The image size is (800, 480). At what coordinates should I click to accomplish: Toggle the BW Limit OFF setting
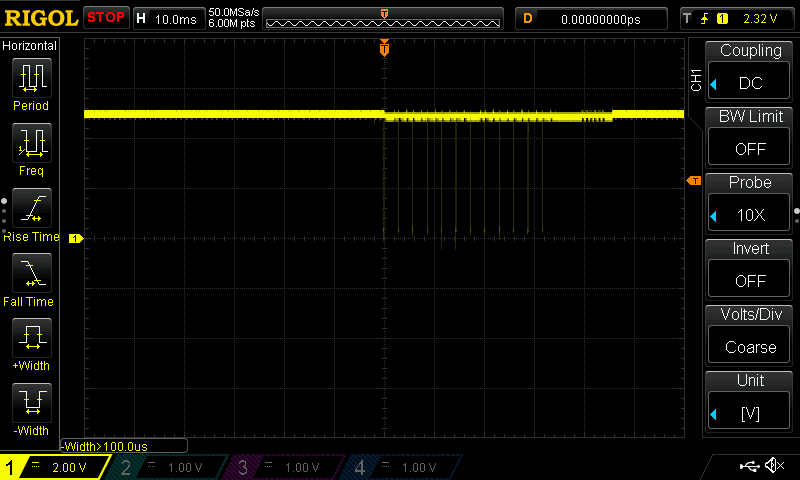point(750,149)
